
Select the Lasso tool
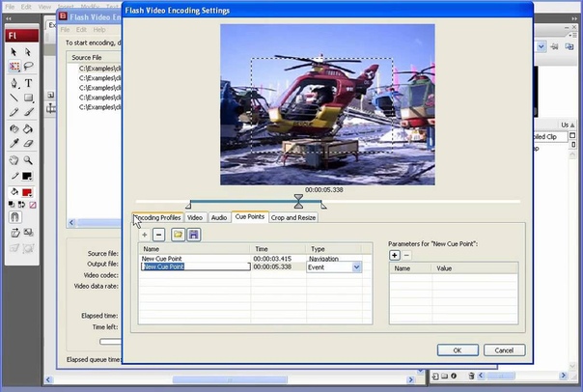pos(28,67)
